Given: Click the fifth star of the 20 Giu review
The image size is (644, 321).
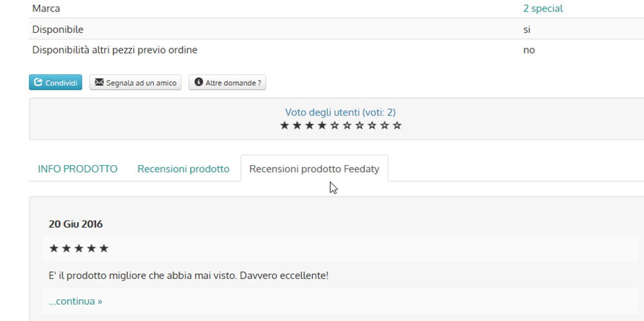Looking at the screenshot, I should click(x=104, y=248).
